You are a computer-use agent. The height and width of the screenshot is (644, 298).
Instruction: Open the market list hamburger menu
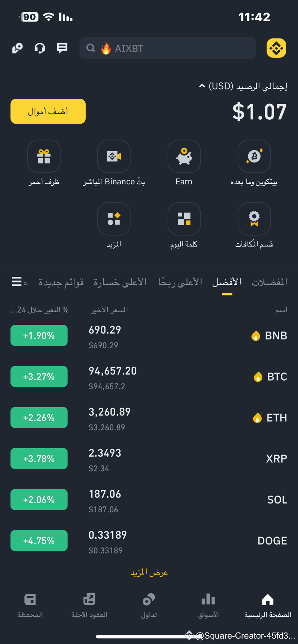17,281
